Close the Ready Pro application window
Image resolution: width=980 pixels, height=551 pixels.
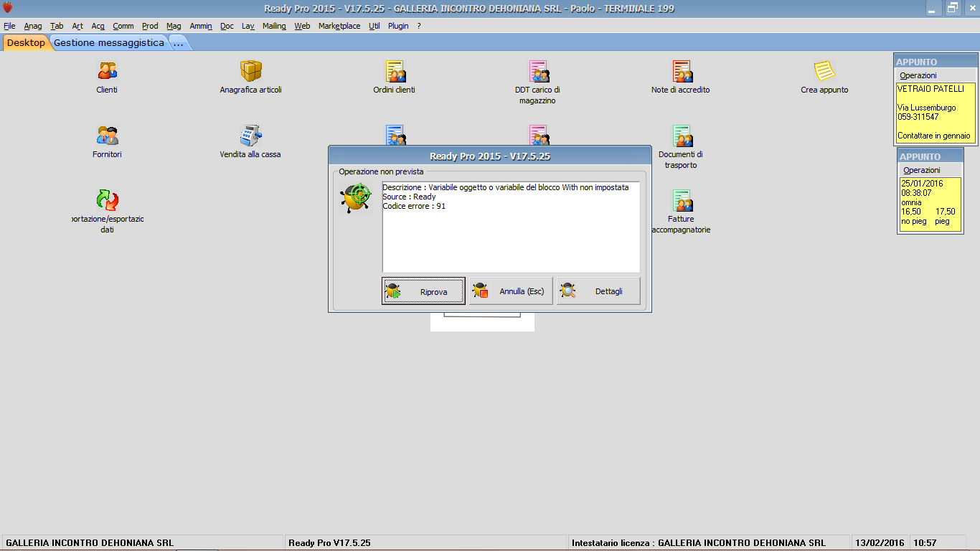[x=971, y=8]
